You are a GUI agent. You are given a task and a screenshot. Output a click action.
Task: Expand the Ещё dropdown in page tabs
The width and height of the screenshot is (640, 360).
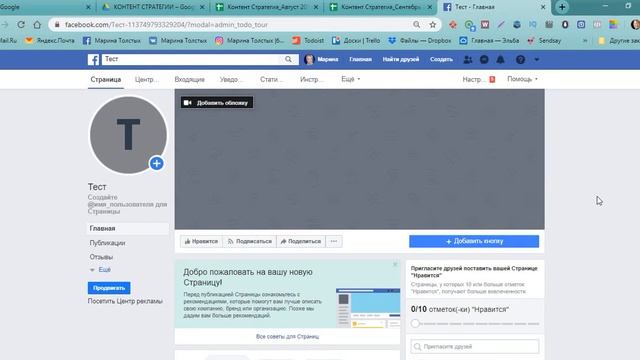coord(351,79)
